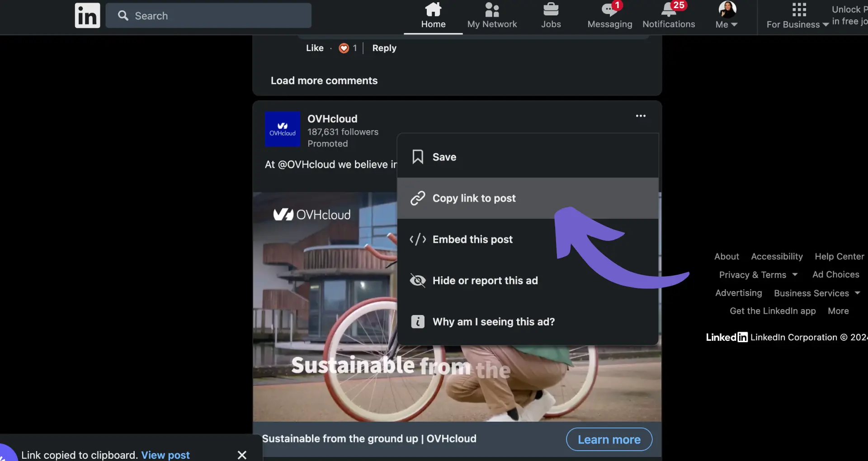Click the @OVHcloud post text

coord(306,165)
